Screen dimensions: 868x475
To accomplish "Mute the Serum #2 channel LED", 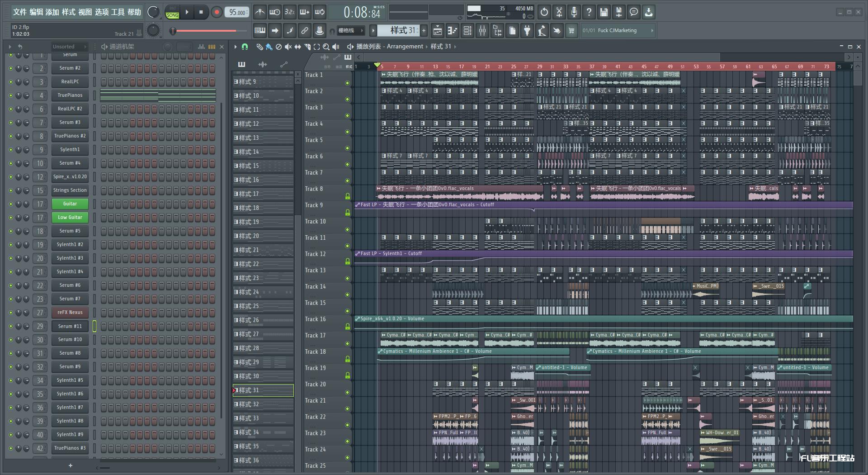I will click(11, 68).
